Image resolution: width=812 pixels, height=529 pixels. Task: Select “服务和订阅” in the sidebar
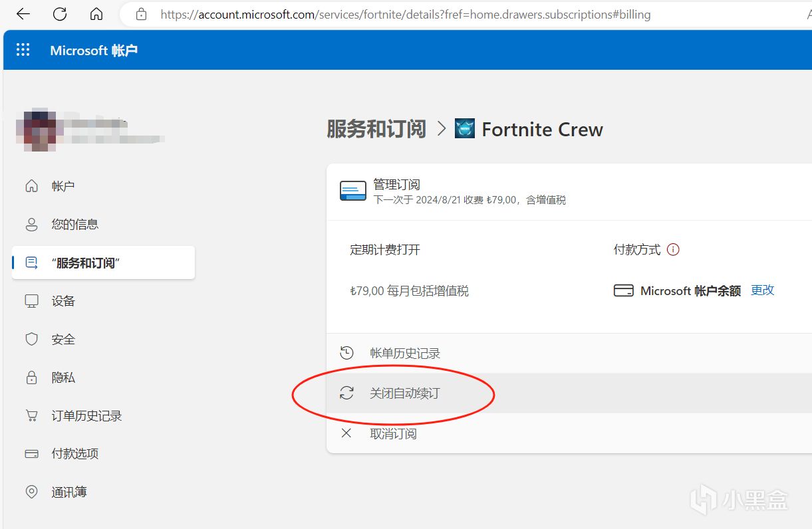[103, 263]
